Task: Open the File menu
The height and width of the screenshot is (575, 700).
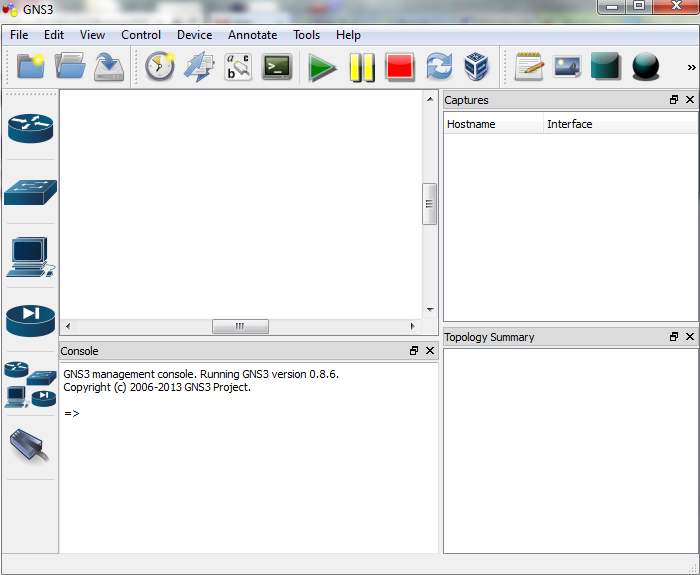Action: coord(19,35)
